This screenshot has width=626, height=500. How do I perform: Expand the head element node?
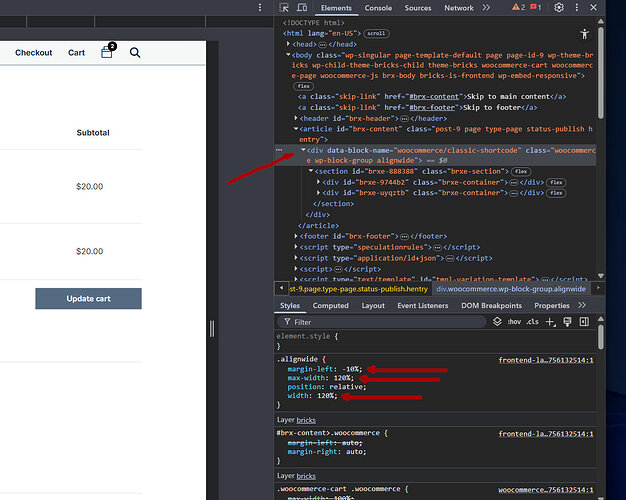click(288, 44)
